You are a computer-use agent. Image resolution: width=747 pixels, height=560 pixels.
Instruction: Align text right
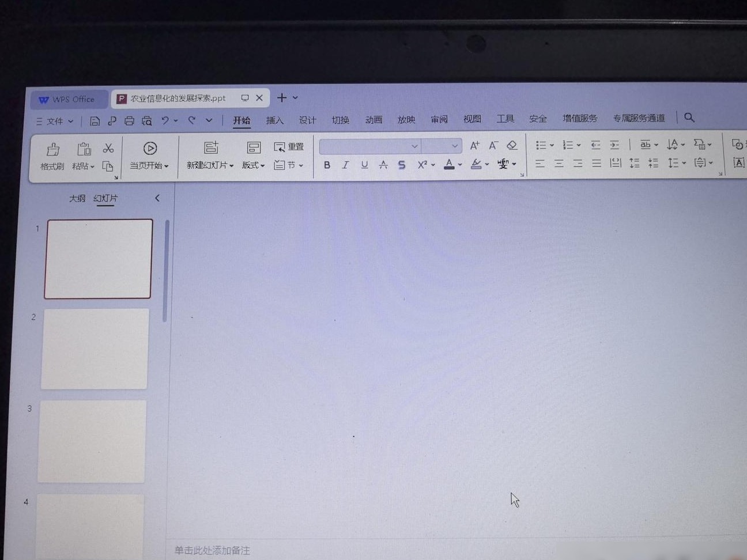578,164
